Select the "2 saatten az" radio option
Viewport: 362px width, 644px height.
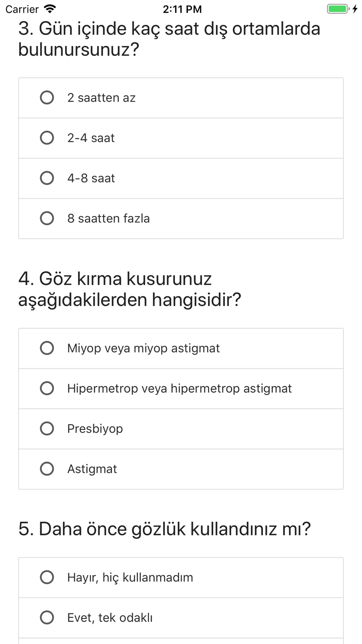47,98
